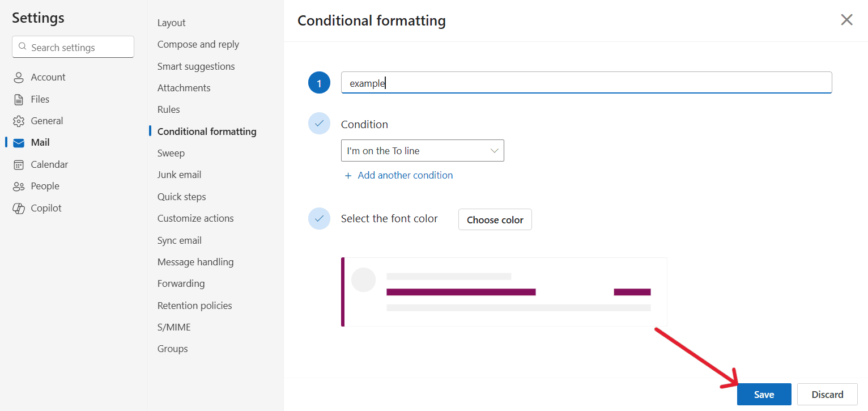Click the search magnifier in Settings
The height and width of the screenshot is (411, 868).
point(22,46)
